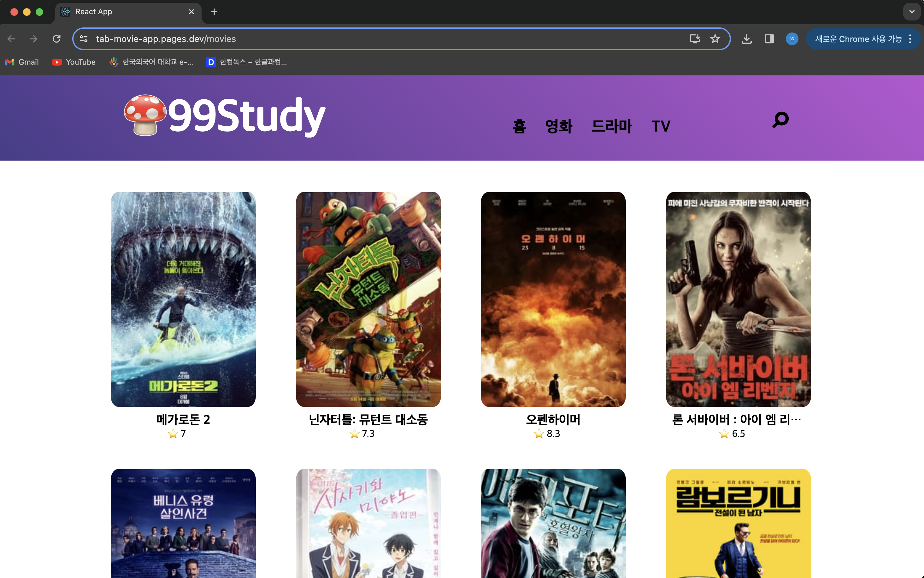Close the React App tab
Image resolution: width=924 pixels, height=578 pixels.
coord(191,12)
